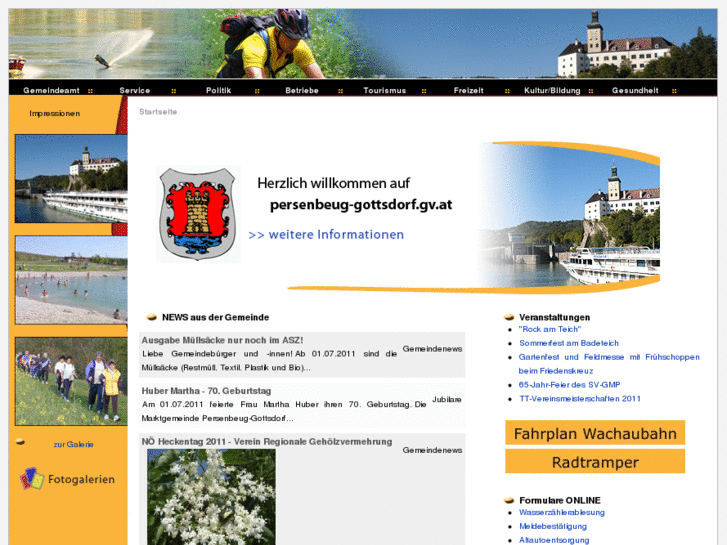Image resolution: width=727 pixels, height=545 pixels.
Task: Click bullet icon beside NEWS heading
Action: [152, 318]
